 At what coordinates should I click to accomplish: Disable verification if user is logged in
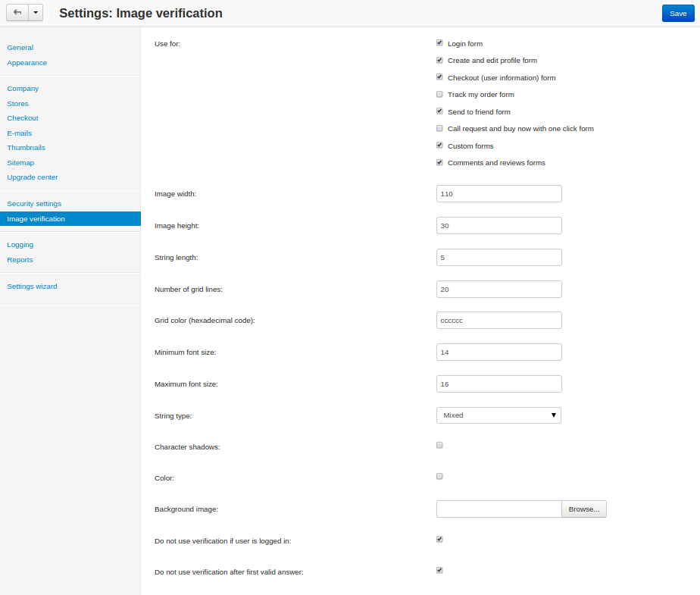pos(439,539)
